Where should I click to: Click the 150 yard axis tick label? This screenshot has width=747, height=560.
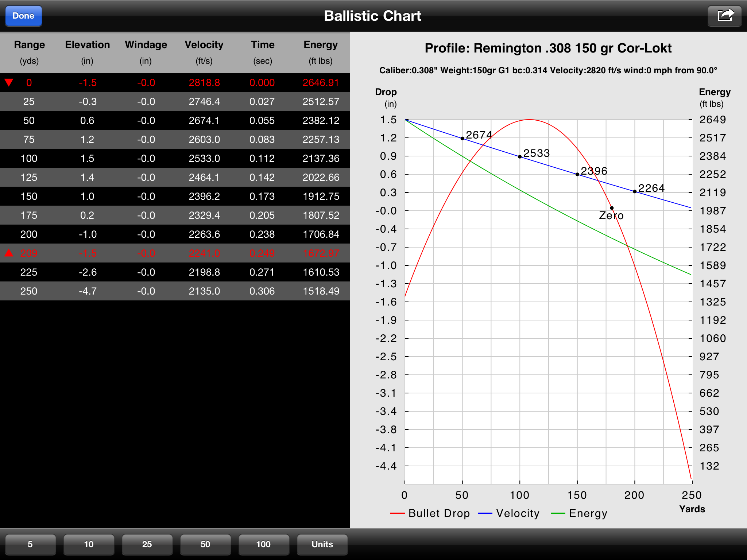coord(577,495)
